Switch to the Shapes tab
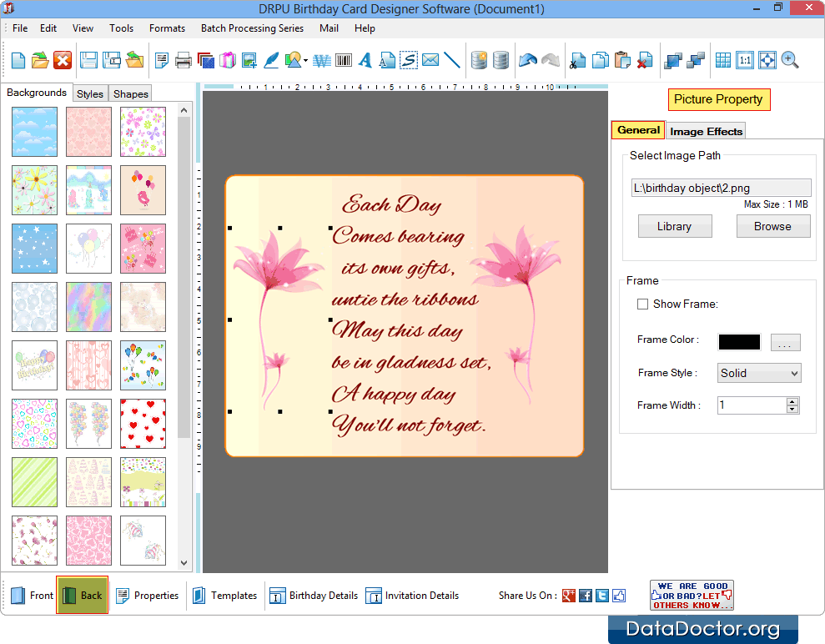Viewport: 825px width, 644px height. 130,93
